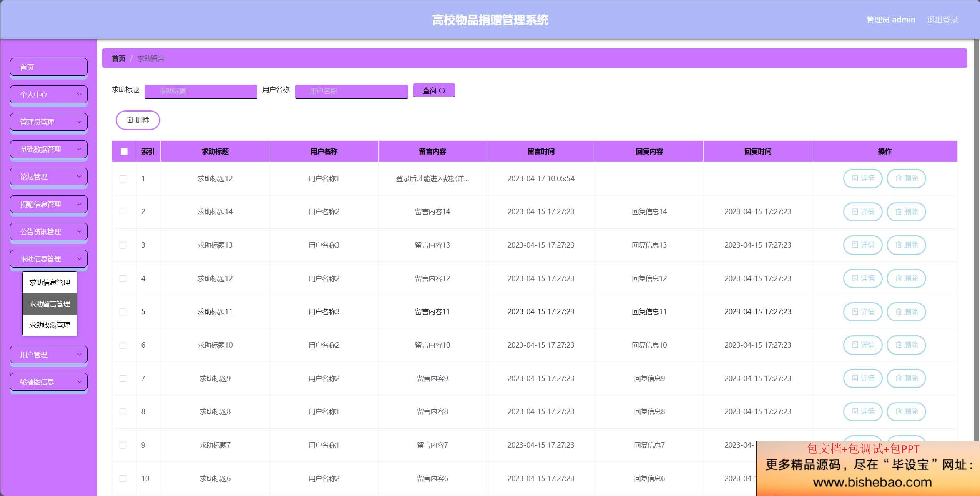Delete row with 留言内容13
Screen dimensions: 980x496
906,245
